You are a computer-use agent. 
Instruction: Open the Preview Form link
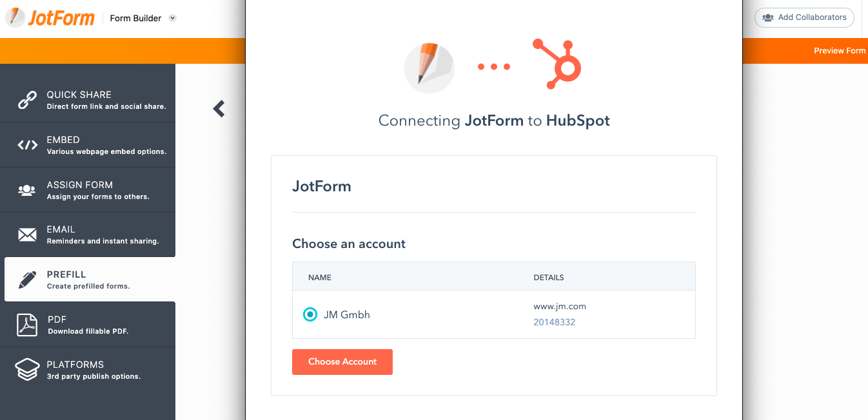[x=839, y=51]
